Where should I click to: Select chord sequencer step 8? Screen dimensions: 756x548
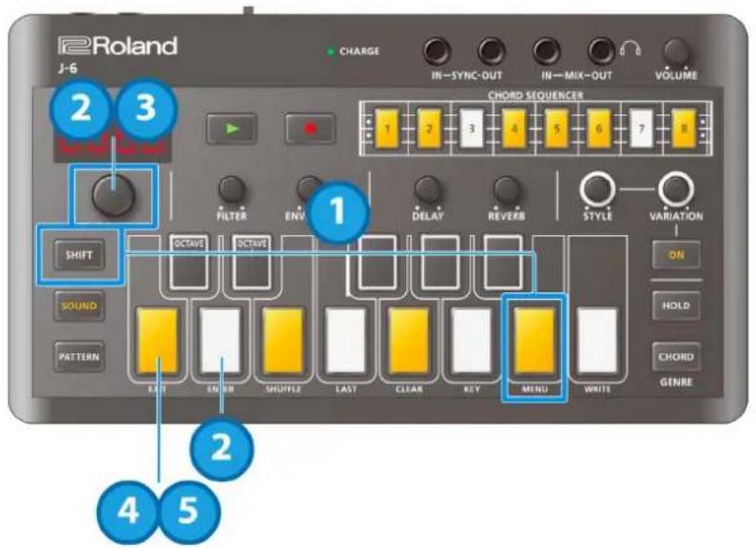click(x=684, y=128)
